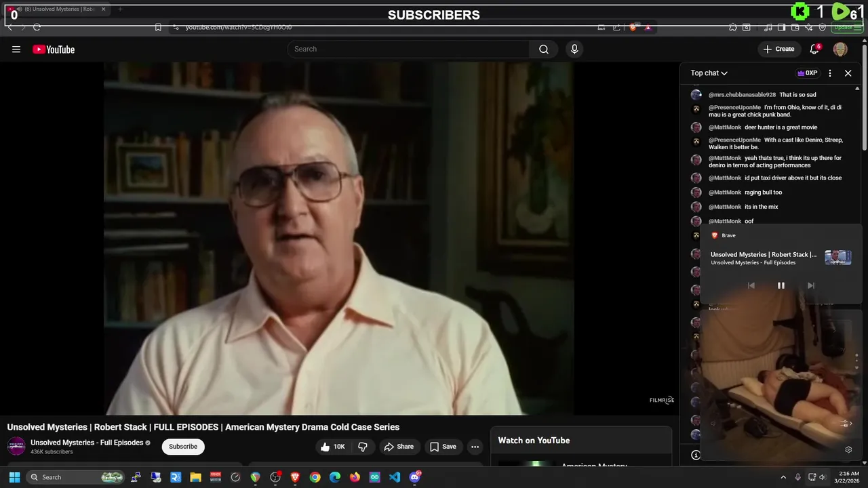The image size is (868, 488).
Task: Start voice search with the microphone
Action: click(x=574, y=49)
